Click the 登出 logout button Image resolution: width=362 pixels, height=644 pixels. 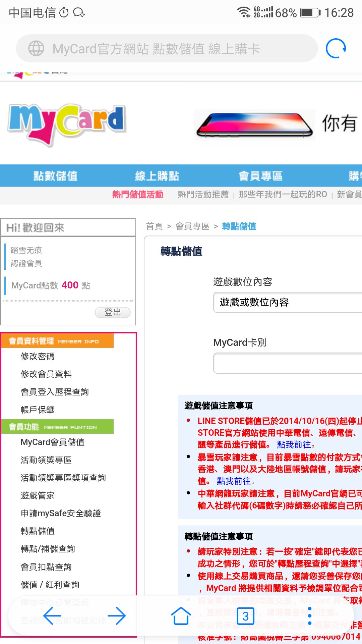click(113, 312)
